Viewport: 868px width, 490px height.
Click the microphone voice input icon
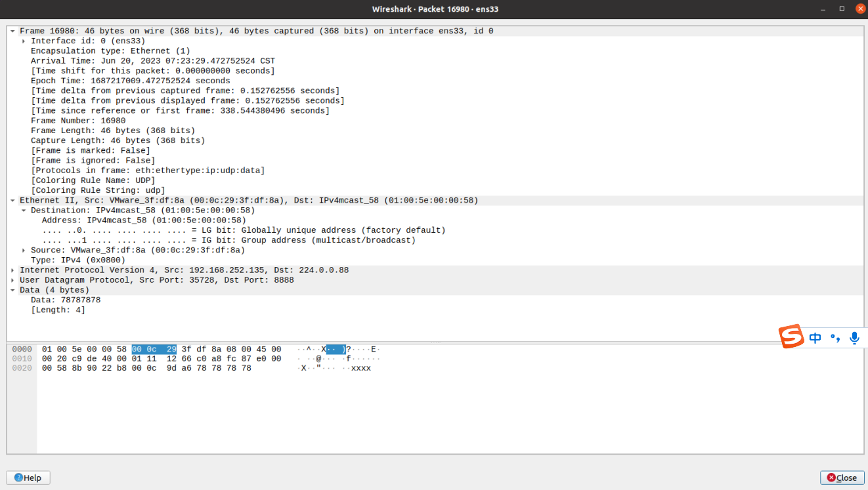(x=854, y=338)
